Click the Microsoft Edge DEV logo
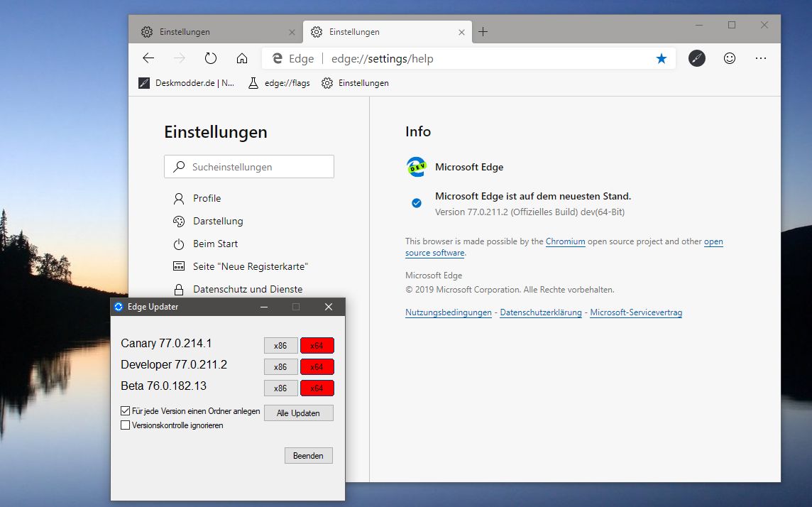The height and width of the screenshot is (507, 812). (x=417, y=167)
